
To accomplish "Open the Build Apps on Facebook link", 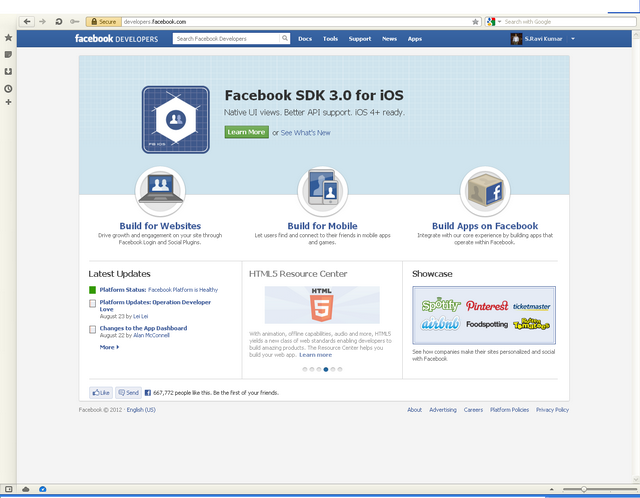I will [485, 226].
